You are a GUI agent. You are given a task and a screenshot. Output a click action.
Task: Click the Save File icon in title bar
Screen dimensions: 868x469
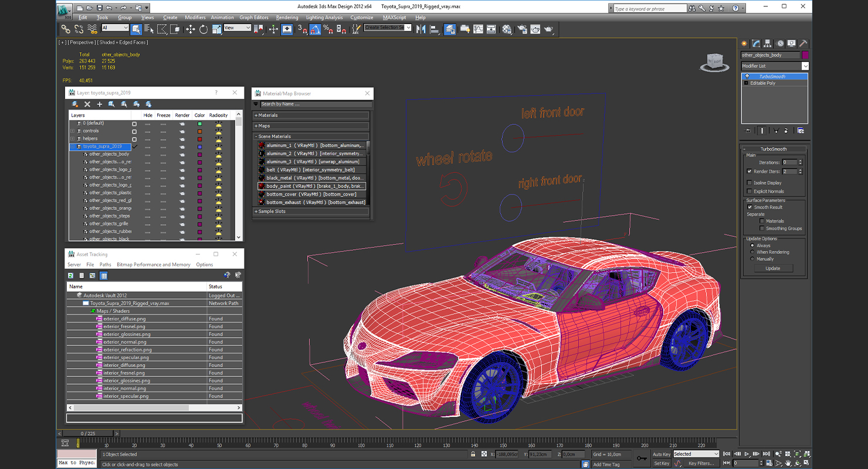click(100, 8)
